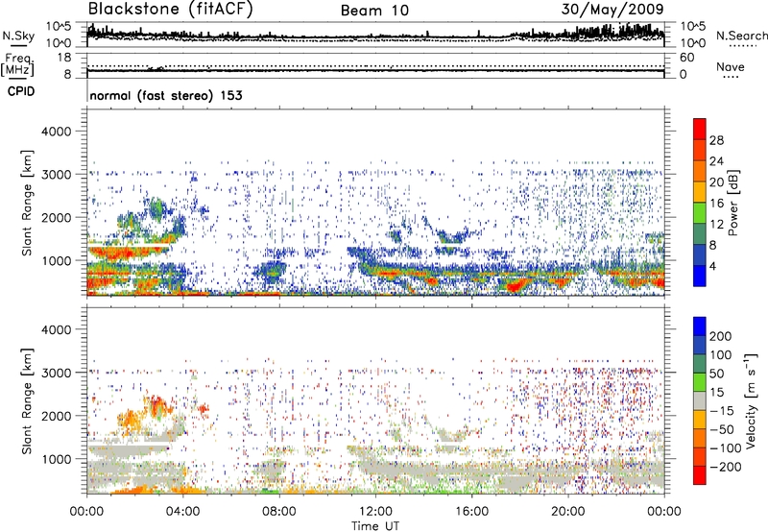The image size is (768, 532).
Task: Click 'normal (fast stereo) 153' text
Action: [x=166, y=95]
